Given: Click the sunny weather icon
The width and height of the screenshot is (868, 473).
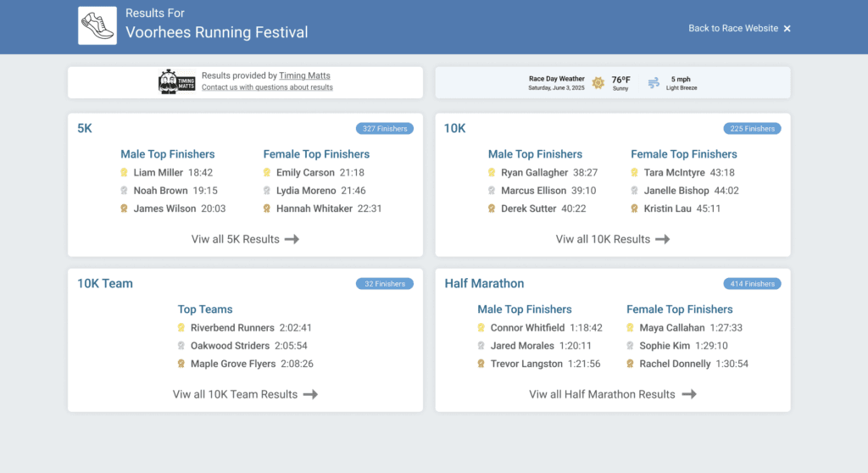Looking at the screenshot, I should pos(598,82).
